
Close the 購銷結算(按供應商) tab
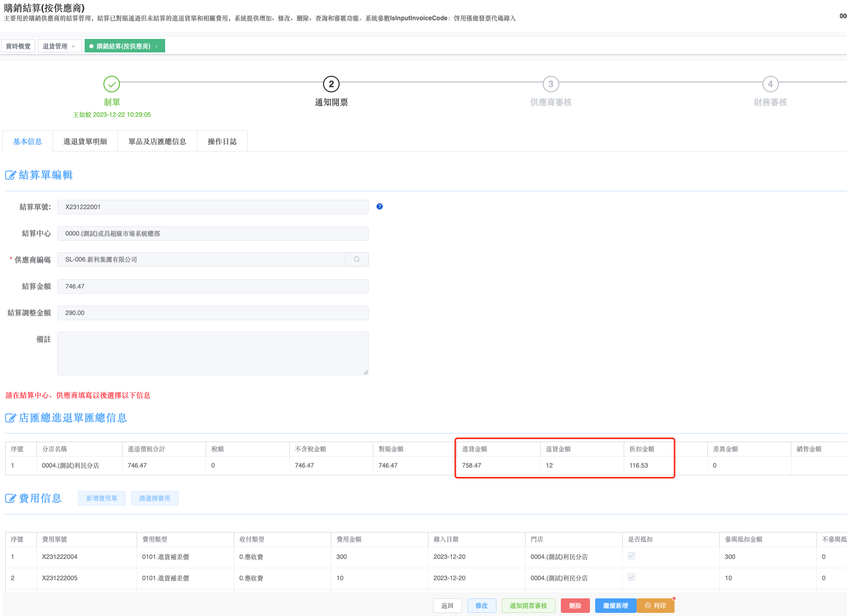156,47
